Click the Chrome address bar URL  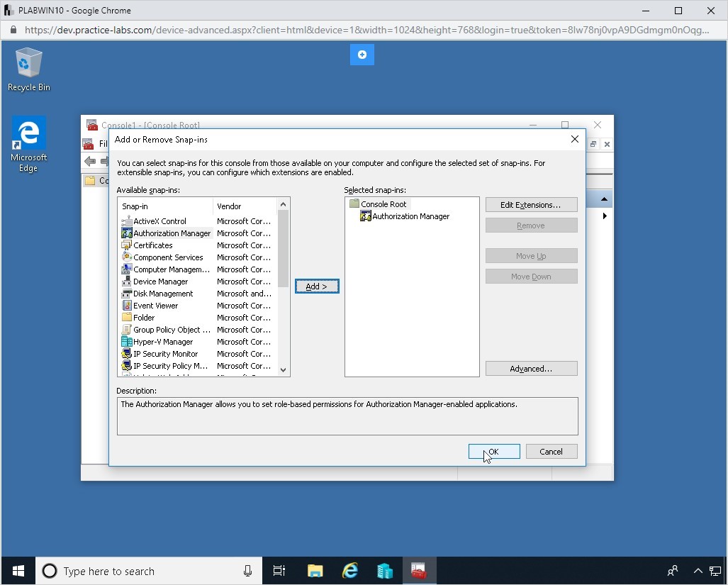pos(366,30)
